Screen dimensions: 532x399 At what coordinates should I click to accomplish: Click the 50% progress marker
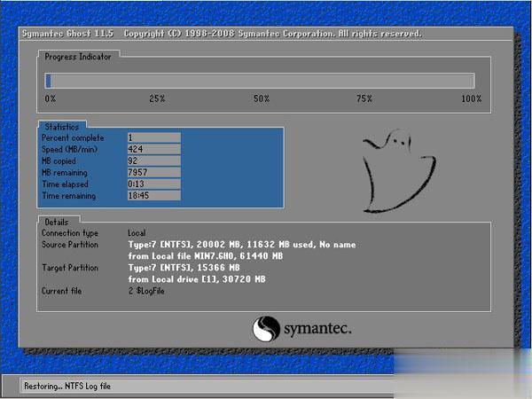262,98
